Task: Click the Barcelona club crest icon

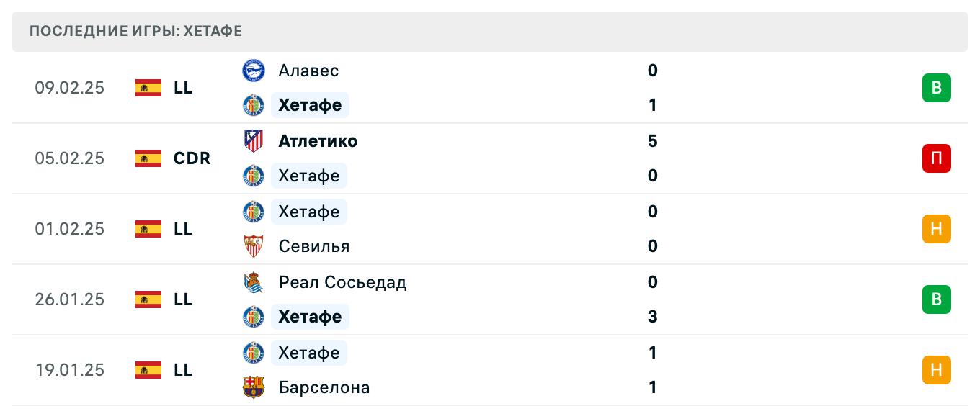Action: coord(254,387)
